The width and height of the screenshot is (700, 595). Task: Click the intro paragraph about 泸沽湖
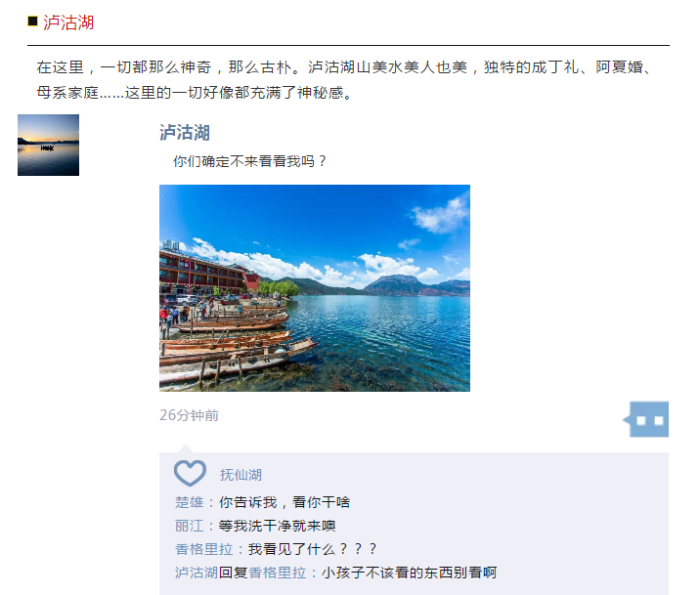346,80
